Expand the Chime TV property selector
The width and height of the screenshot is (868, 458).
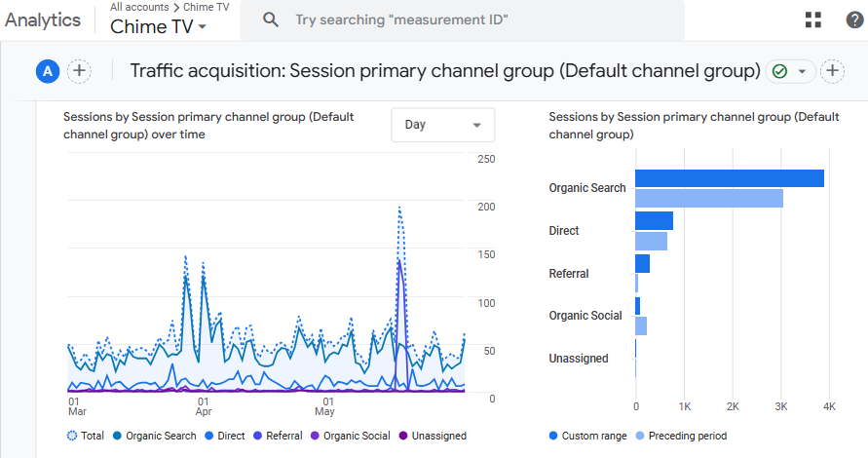159,26
